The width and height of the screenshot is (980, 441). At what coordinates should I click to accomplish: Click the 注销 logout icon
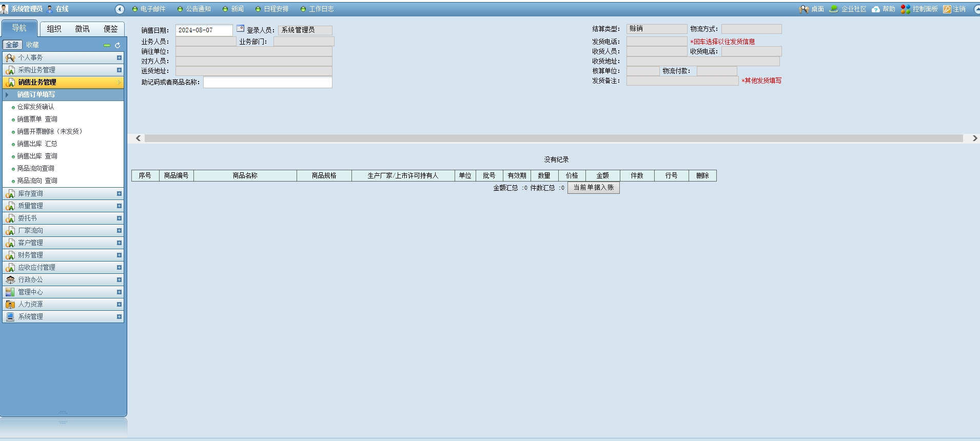tap(947, 9)
